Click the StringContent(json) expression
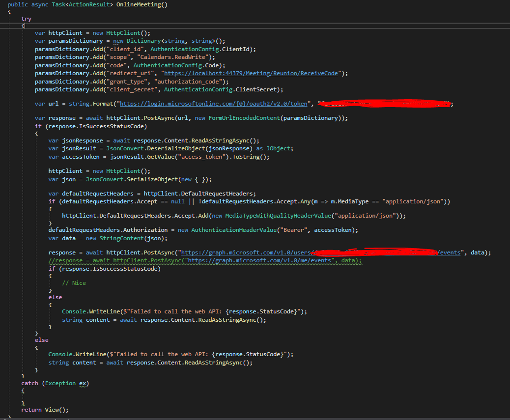The width and height of the screenshot is (510, 420). pyautogui.click(x=132, y=239)
